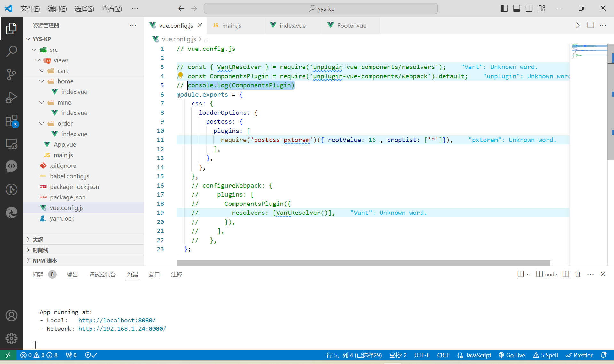Screen dimensions: 614x364
Task: Open Run and Debug view
Action: 12,97
